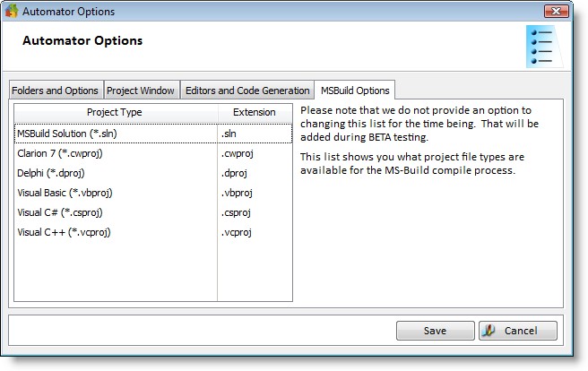The width and height of the screenshot is (588, 371).
Task: Click the Extension column header
Action: (x=255, y=112)
